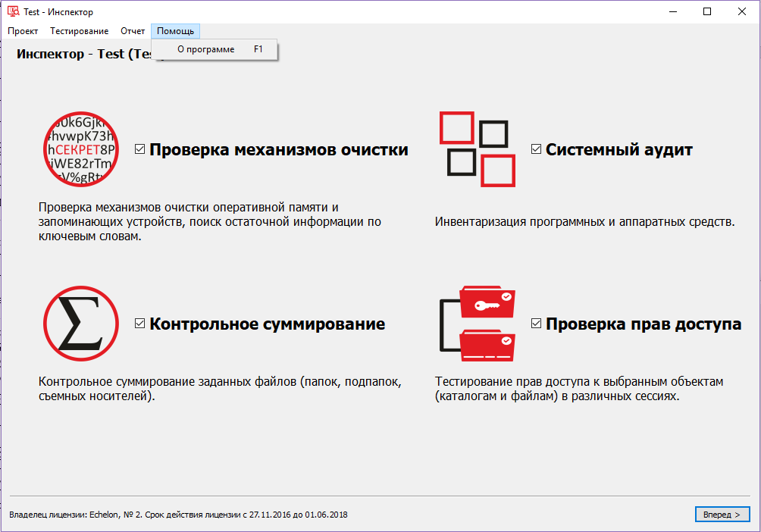Toggle the Контрольное суммирование checkbox
Viewport: 761px width, 532px height.
click(139, 323)
